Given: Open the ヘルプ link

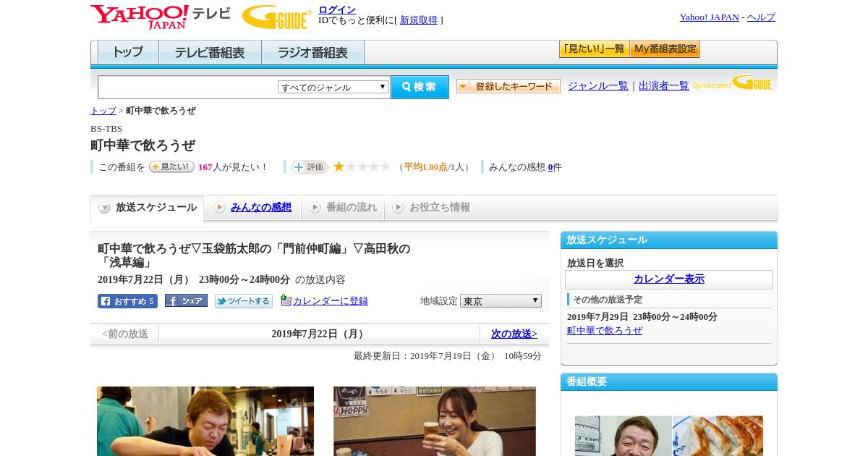Looking at the screenshot, I should (761, 17).
